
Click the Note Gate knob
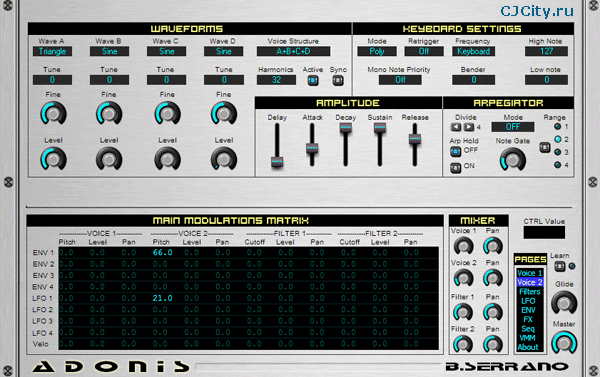[513, 160]
